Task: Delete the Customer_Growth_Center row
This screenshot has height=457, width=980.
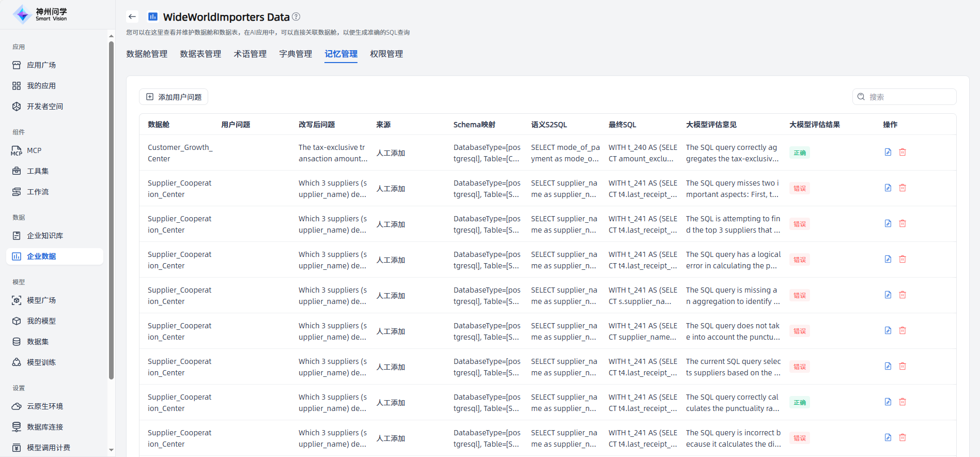Action: click(x=903, y=152)
